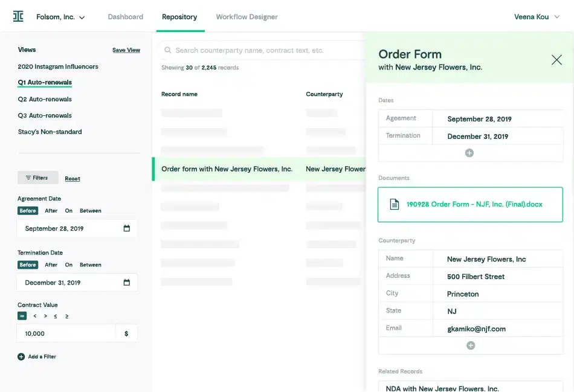Viewport: 574px width, 392px height.
Task: Close the Order Form detail panel
Action: point(556,60)
